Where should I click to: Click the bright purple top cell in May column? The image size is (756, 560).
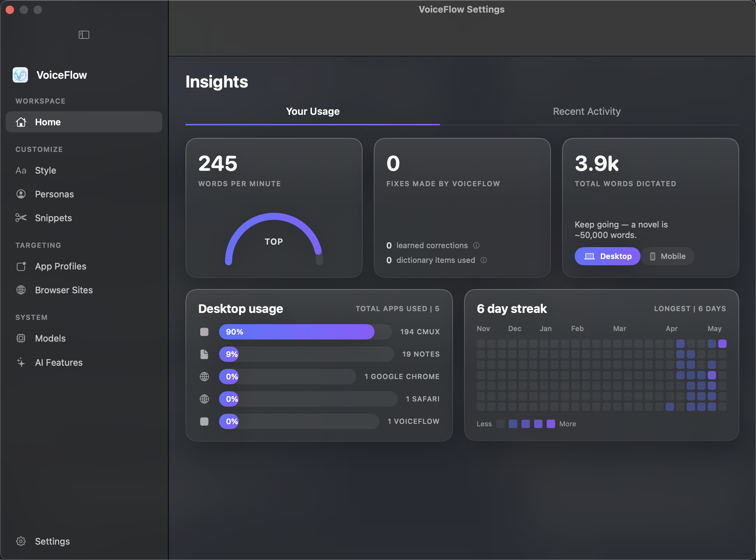722,344
